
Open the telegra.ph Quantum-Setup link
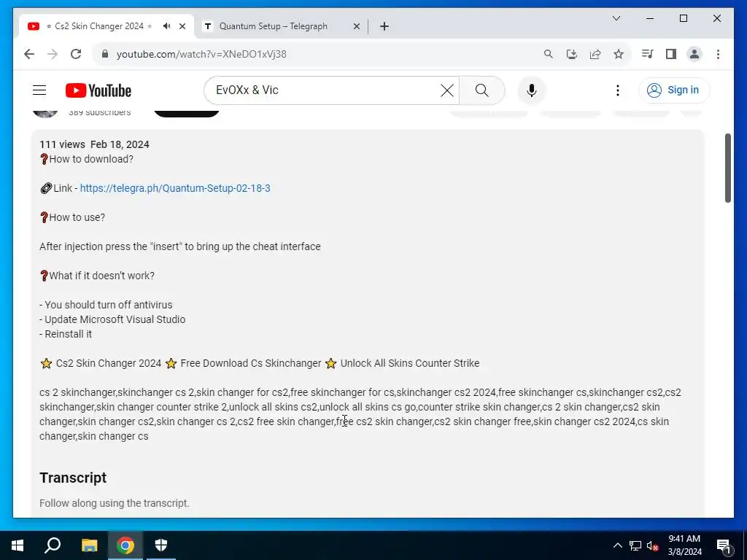click(175, 188)
